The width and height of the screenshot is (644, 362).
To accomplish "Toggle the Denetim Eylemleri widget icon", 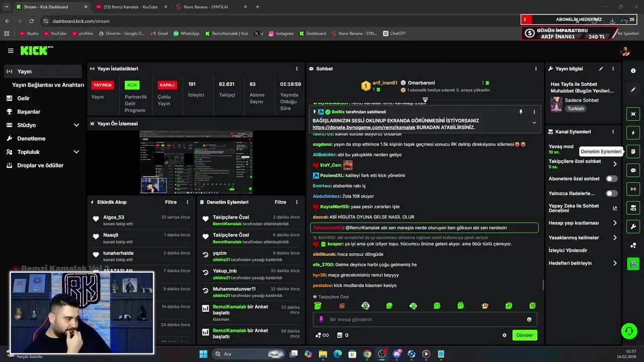I will coord(633,151).
